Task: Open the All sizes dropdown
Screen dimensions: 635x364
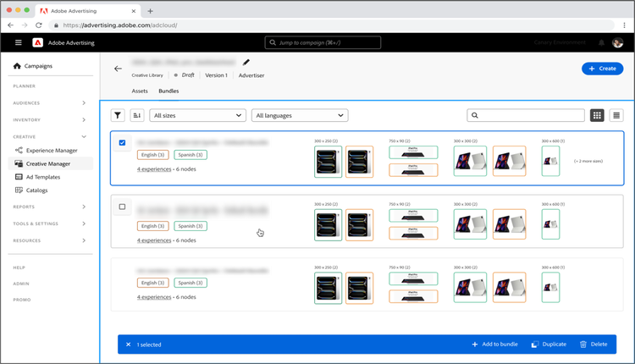Action: tap(198, 115)
